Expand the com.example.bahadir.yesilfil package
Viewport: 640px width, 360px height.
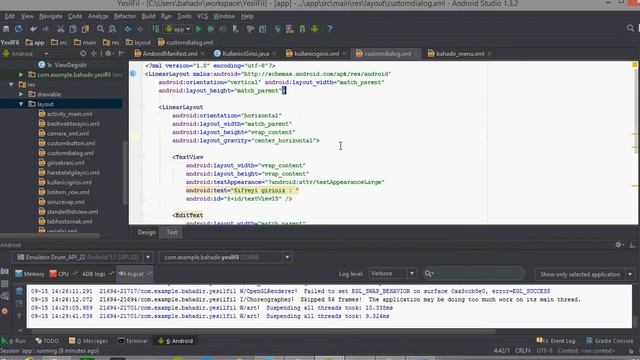(x=21, y=75)
